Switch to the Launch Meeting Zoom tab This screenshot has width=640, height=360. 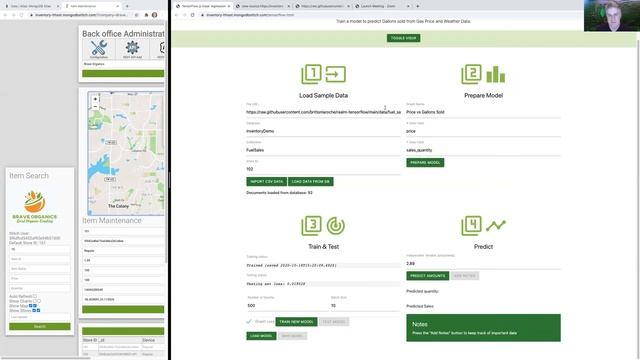click(382, 6)
